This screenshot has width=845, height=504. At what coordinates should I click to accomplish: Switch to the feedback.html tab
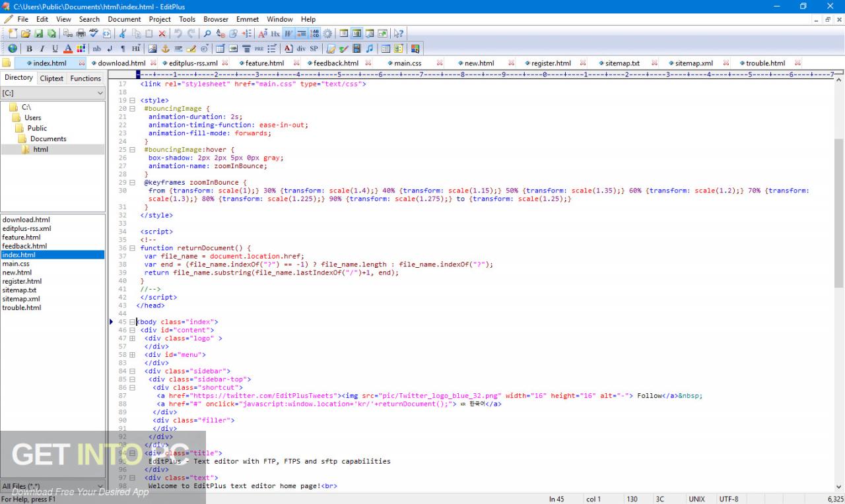point(335,63)
